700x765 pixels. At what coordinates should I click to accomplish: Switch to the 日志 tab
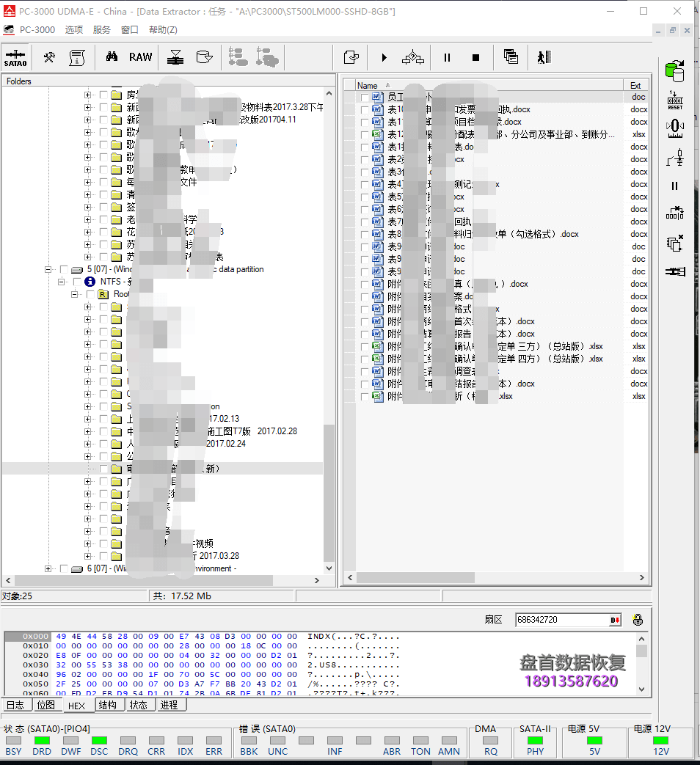point(15,705)
